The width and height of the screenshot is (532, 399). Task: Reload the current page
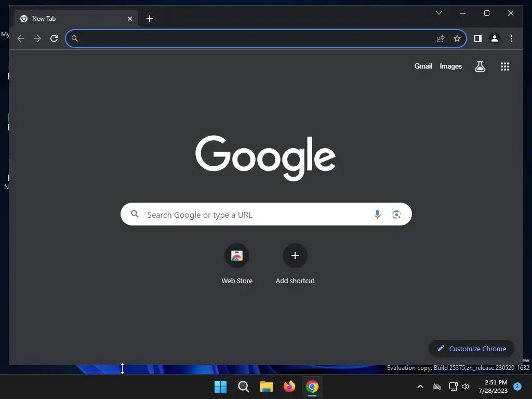tap(54, 38)
